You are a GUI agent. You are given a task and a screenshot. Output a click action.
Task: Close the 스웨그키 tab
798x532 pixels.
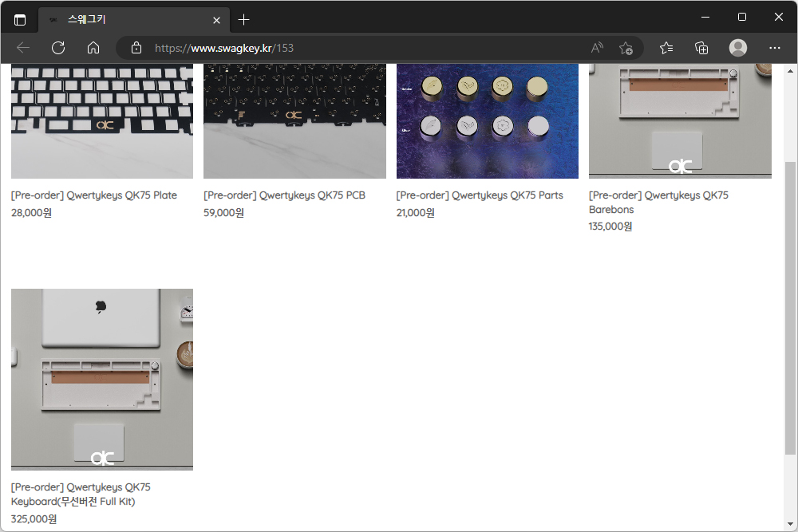coord(216,21)
